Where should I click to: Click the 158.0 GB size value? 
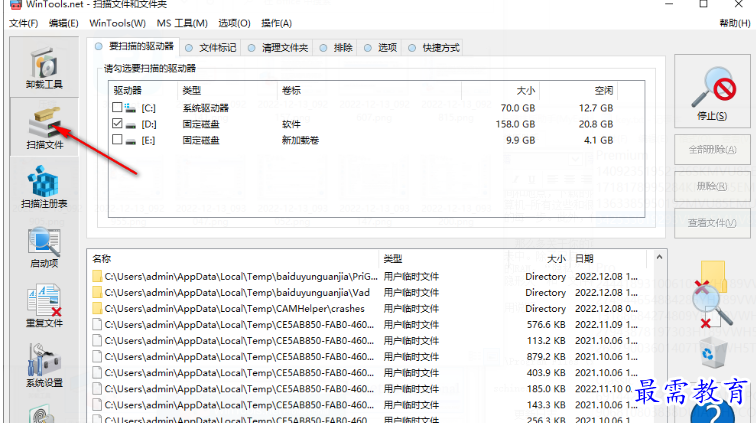tap(515, 124)
